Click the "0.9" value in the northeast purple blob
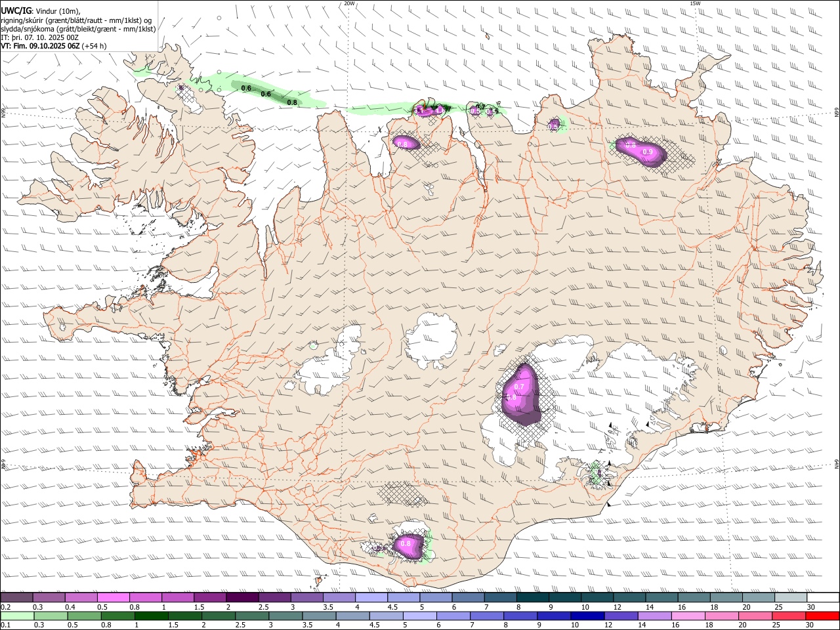 (647, 152)
